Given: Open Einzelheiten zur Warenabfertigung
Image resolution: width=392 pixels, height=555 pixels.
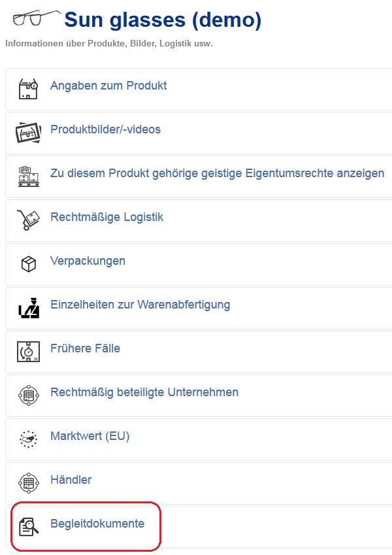Looking at the screenshot, I should click(140, 305).
